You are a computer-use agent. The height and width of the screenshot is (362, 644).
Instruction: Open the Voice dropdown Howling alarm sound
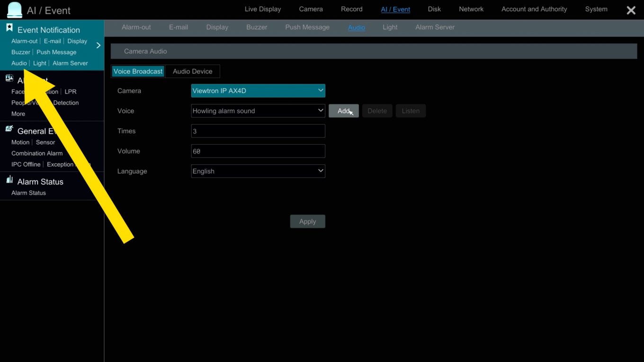(258, 111)
